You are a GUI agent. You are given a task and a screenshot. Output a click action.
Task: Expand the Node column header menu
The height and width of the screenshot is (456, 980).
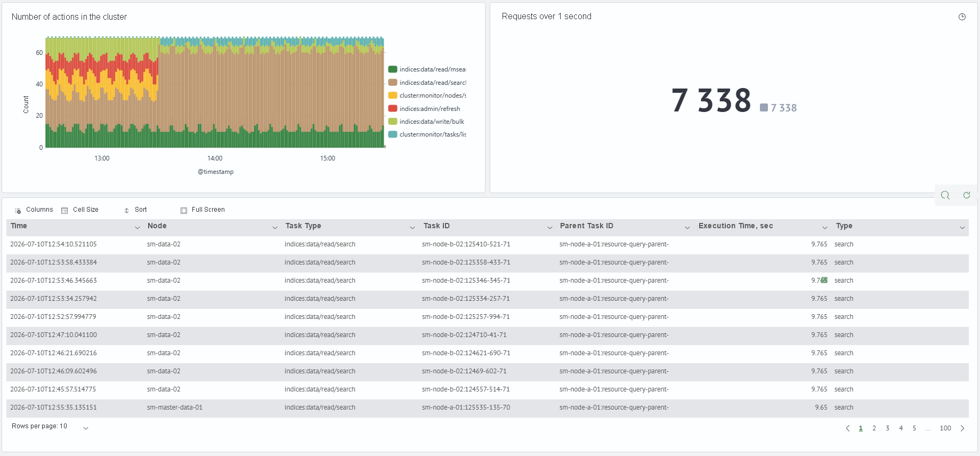pyautogui.click(x=275, y=228)
